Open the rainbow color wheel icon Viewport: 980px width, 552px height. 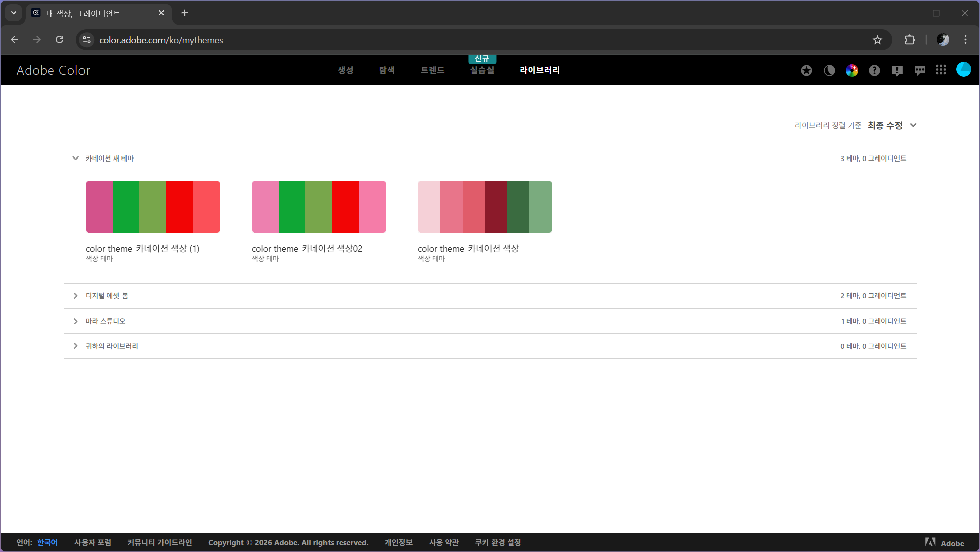coord(852,70)
